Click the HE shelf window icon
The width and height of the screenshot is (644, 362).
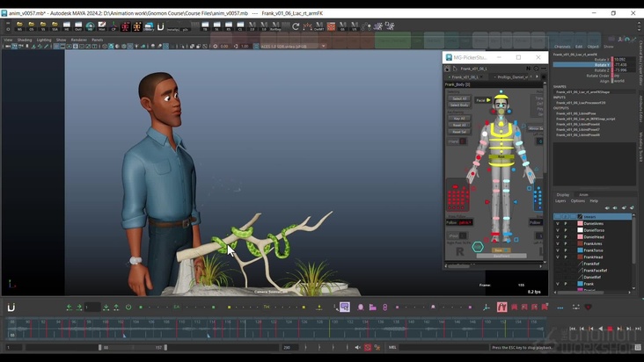[67, 26]
